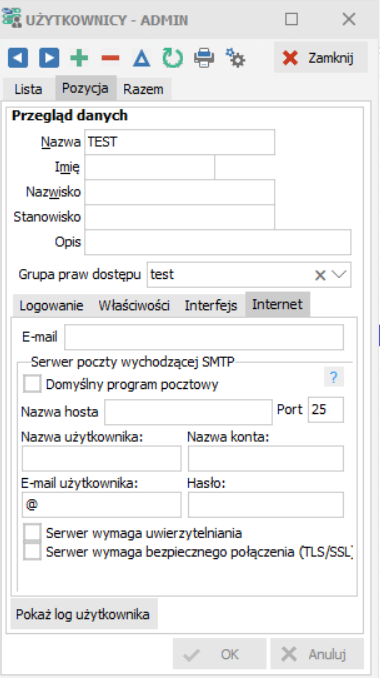Click the E-mail użytkownika field with @
380x678 pixels.
coord(102,505)
